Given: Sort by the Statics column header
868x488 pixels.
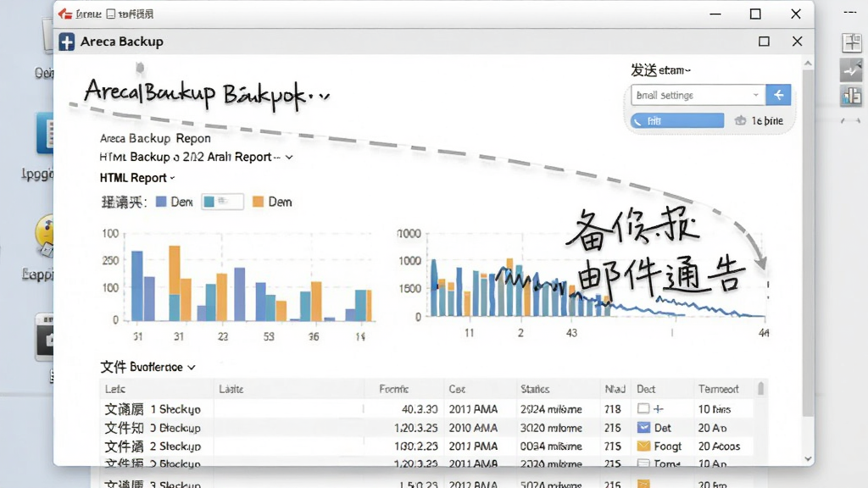Looking at the screenshot, I should (535, 389).
